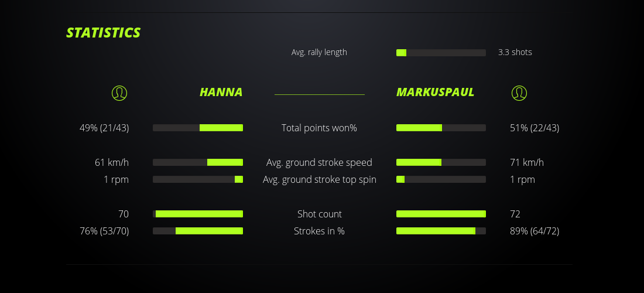Screen dimensions: 644x293
Task: Click Markuspaul's ground stroke speed bar
Action: coord(441,162)
